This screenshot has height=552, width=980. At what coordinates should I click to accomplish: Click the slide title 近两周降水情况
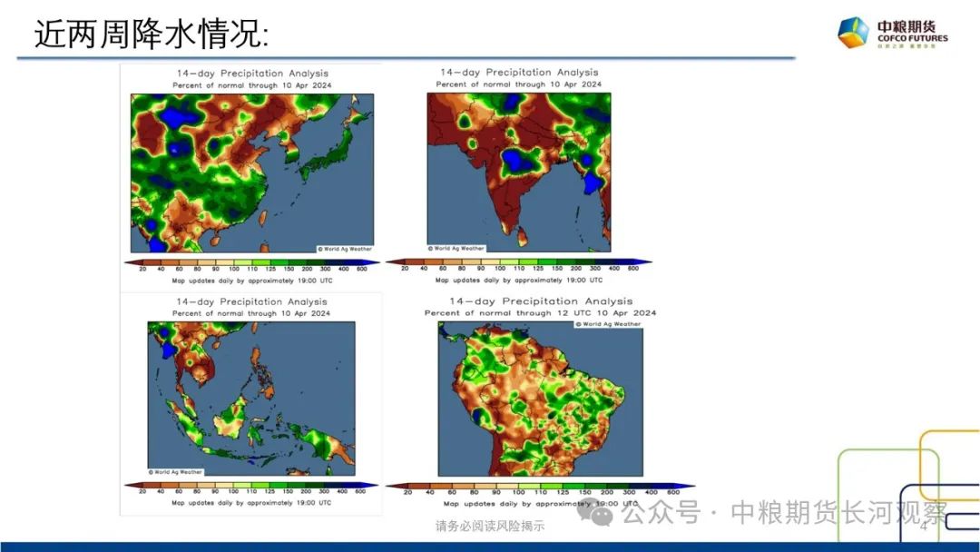click(152, 34)
